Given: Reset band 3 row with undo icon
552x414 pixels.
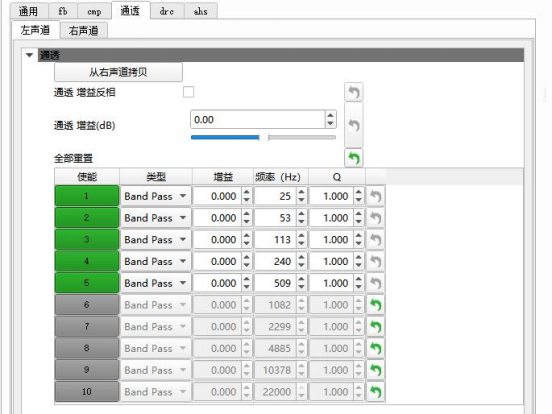Looking at the screenshot, I should (x=376, y=240).
